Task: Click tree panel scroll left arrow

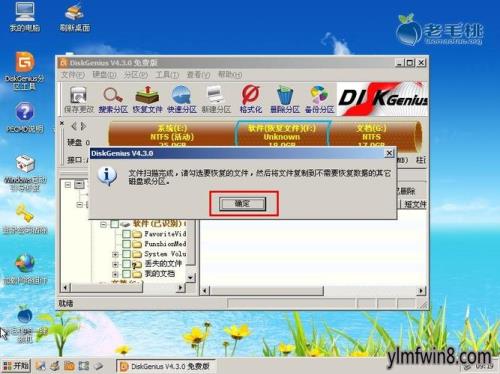Action: coord(66,287)
